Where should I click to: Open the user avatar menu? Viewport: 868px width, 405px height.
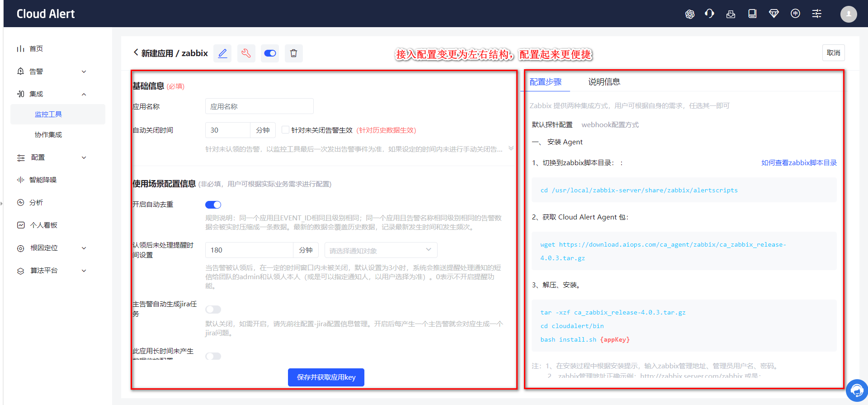click(x=849, y=14)
